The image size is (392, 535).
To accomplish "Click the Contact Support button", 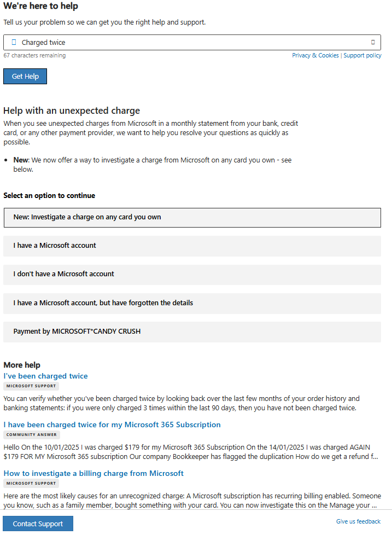I will pyautogui.click(x=37, y=524).
